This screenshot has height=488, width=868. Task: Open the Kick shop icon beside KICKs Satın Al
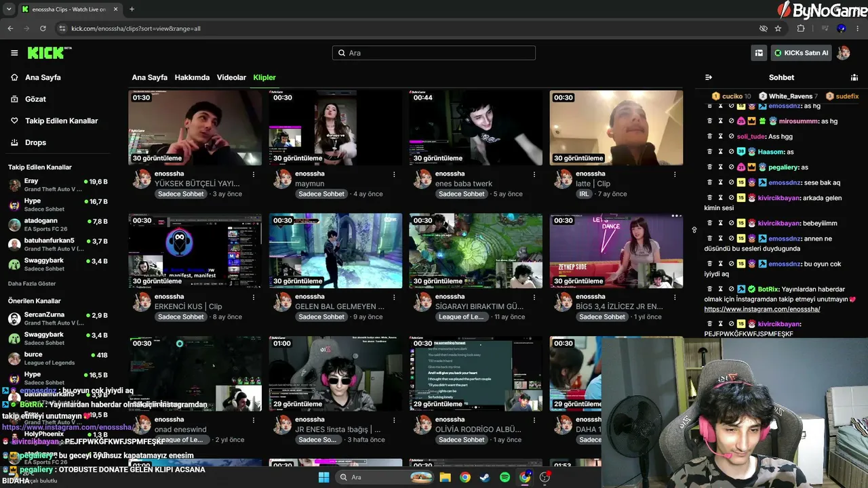point(759,53)
